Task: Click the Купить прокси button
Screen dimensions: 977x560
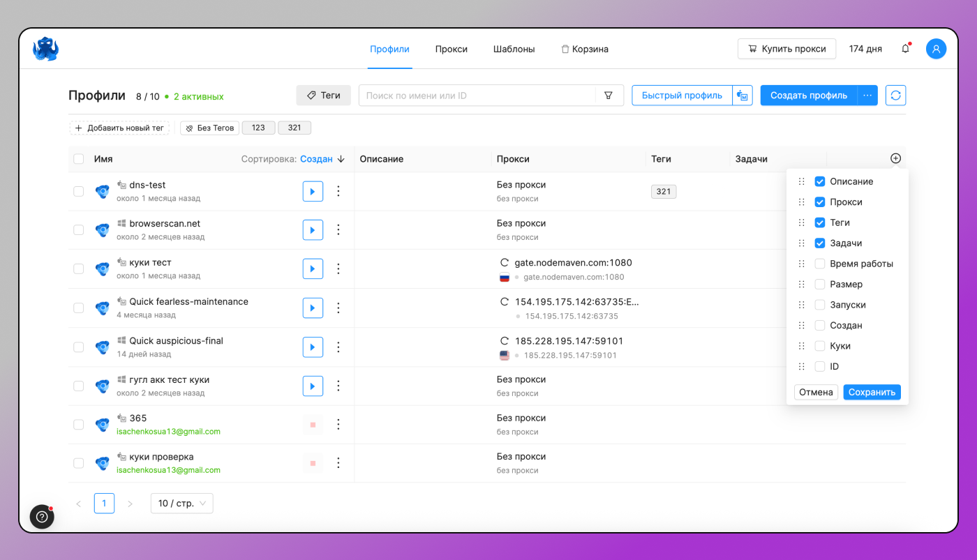Action: pos(786,48)
